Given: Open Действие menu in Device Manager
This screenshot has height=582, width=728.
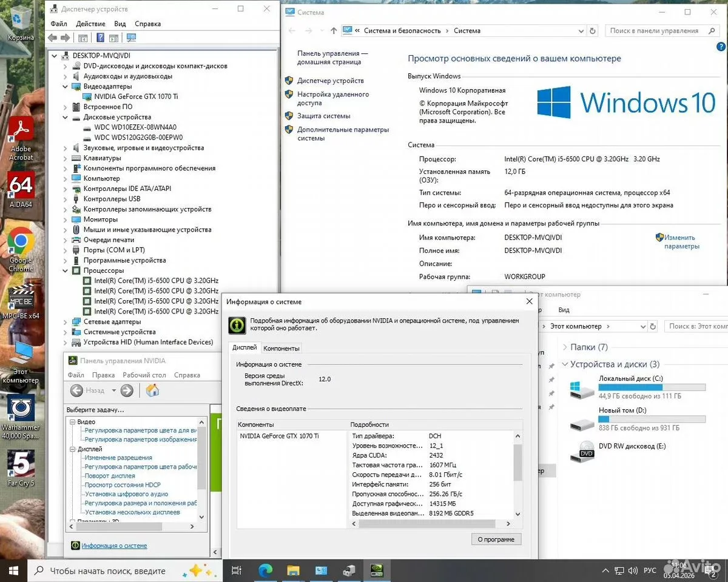Looking at the screenshot, I should point(90,24).
